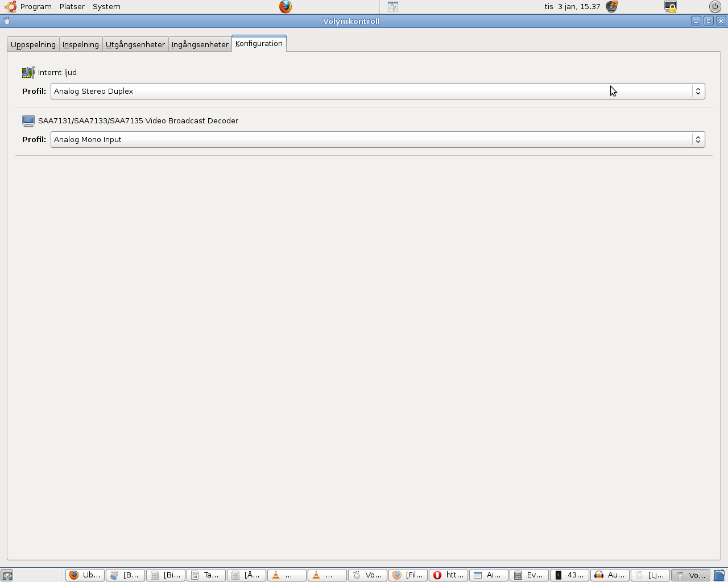The height and width of the screenshot is (582, 728).
Task: Click the show desktop icon in bottom panel
Action: click(7, 575)
